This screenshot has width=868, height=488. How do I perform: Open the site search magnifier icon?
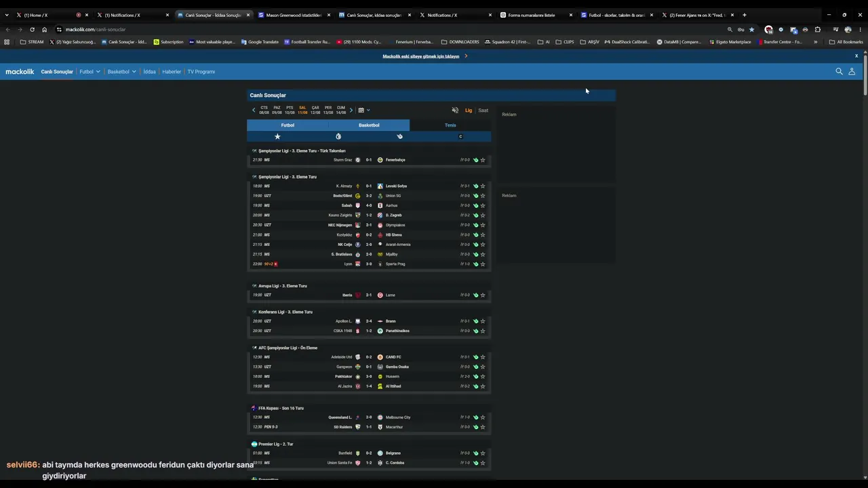click(839, 71)
